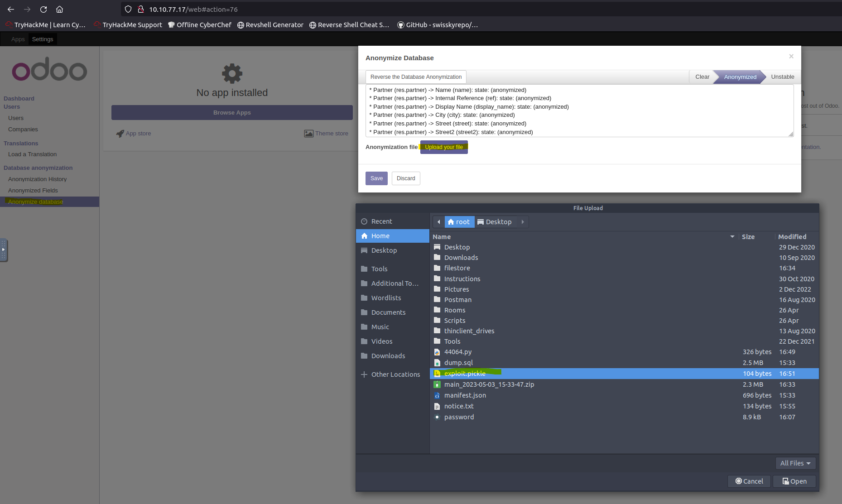Open the Theme store image link
This screenshot has width=842, height=504.
308,134
